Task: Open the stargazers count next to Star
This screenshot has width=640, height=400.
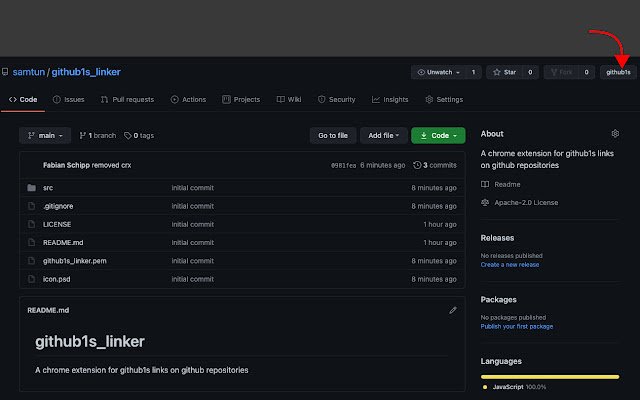Action: pos(530,72)
